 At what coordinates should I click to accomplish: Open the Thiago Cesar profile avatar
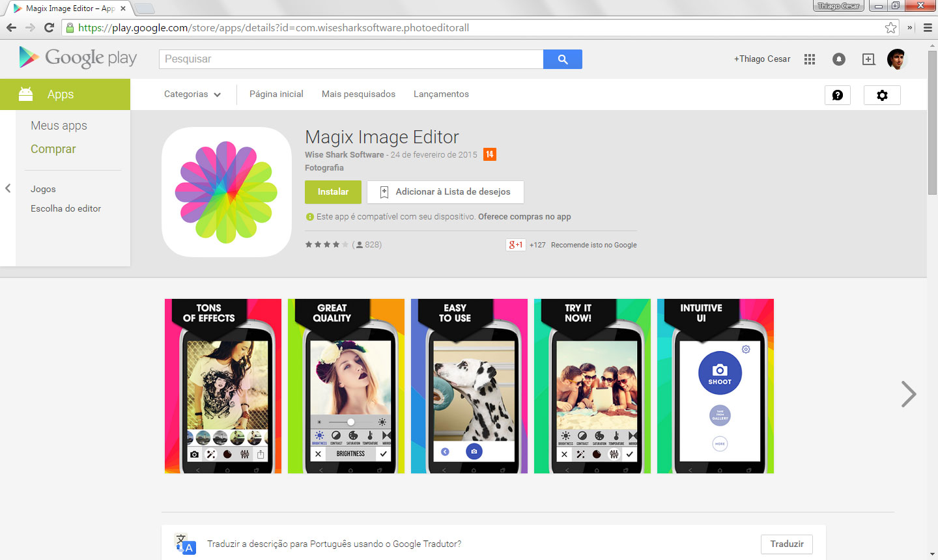[x=897, y=59]
